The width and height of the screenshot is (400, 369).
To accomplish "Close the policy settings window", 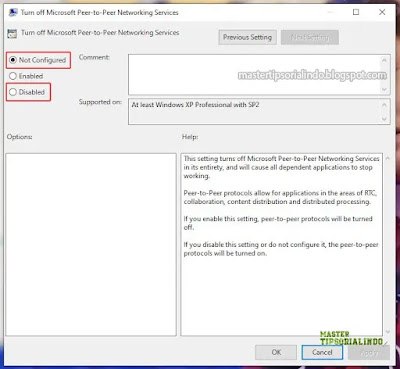I will coord(382,12).
